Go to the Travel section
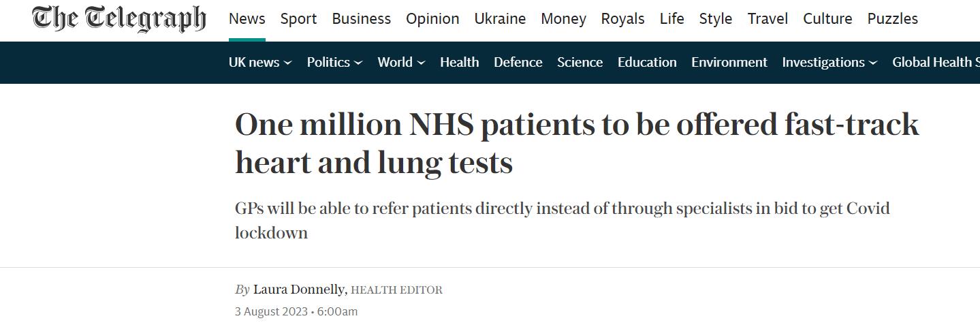This screenshot has width=980, height=325. click(768, 19)
